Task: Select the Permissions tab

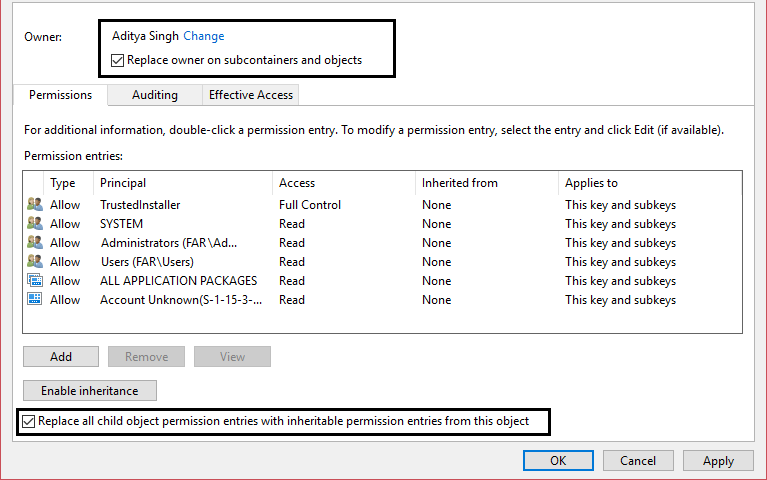Action: point(60,95)
